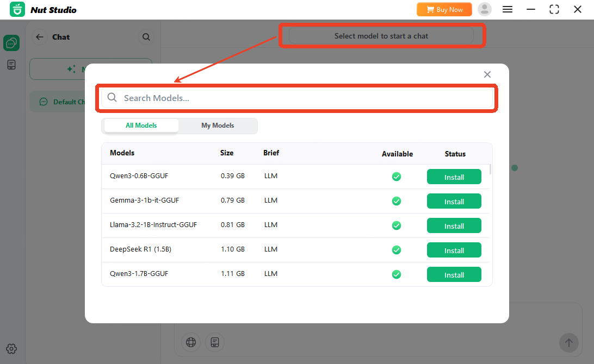Click the Qwen3-0.6B-GGUF model name
Screen dimensions: 594x364
pos(139,176)
